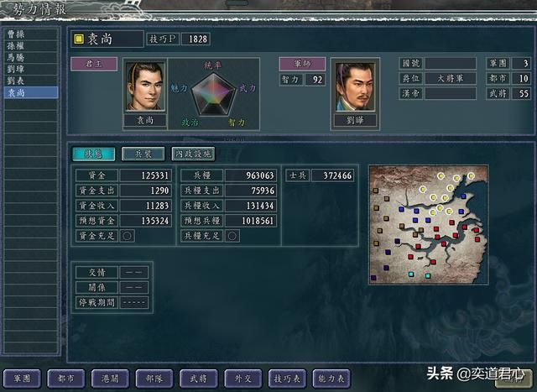
Task: Open the 軍團 button at the bottom
Action: pos(23,379)
